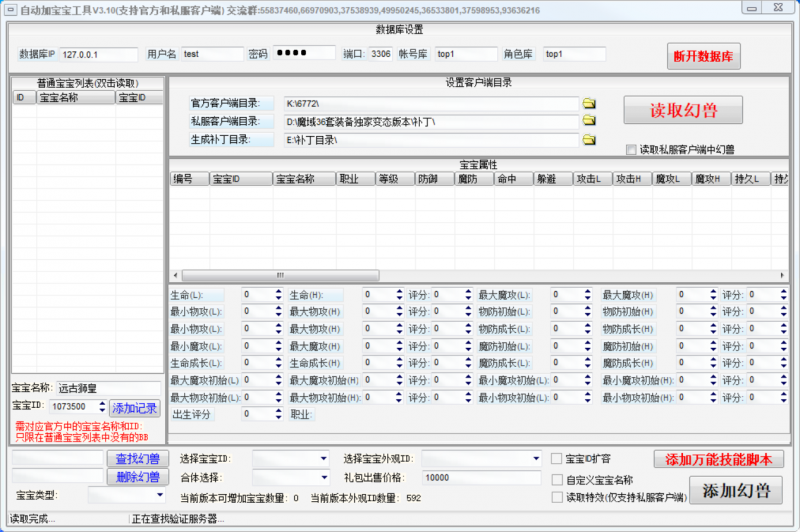800x532 pixels.
Task: Click the 添加幻兽 button
Action: click(x=736, y=491)
